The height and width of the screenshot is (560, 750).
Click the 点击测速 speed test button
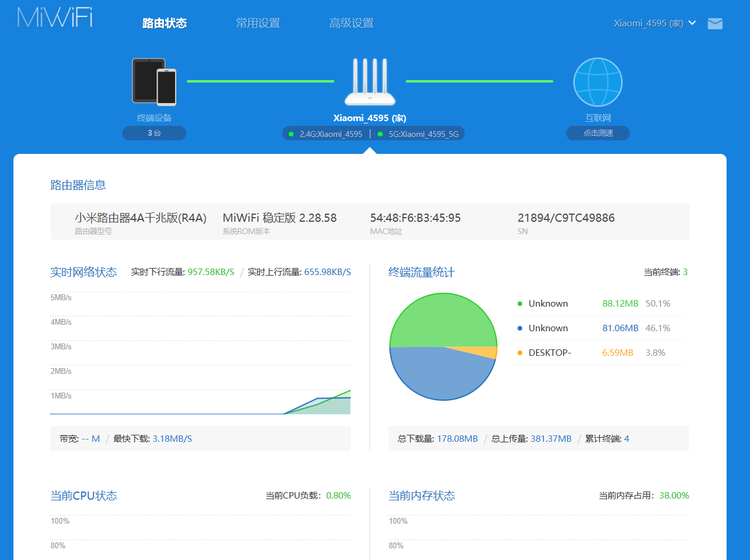597,133
